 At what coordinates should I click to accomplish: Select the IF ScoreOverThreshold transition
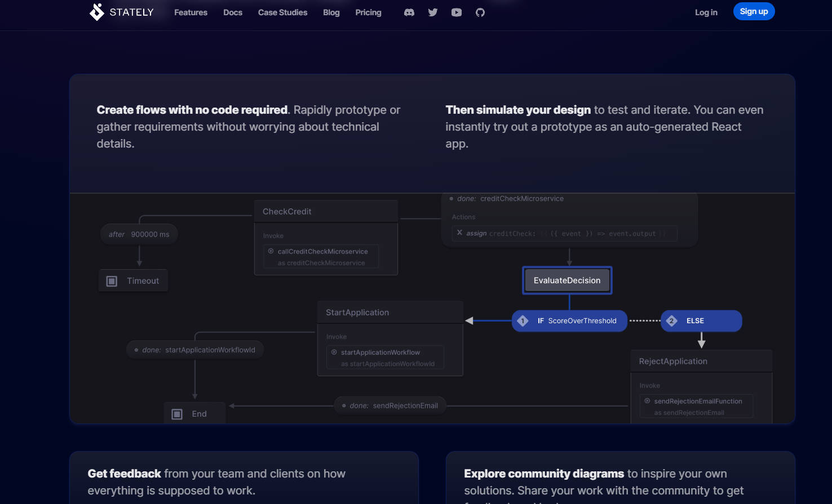pyautogui.click(x=569, y=321)
